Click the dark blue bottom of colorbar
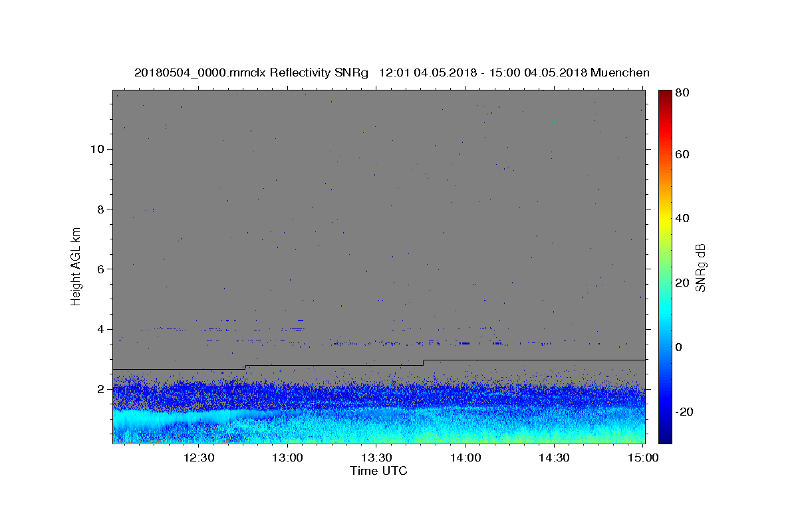This screenshot has height=532, width=798. pos(664,429)
